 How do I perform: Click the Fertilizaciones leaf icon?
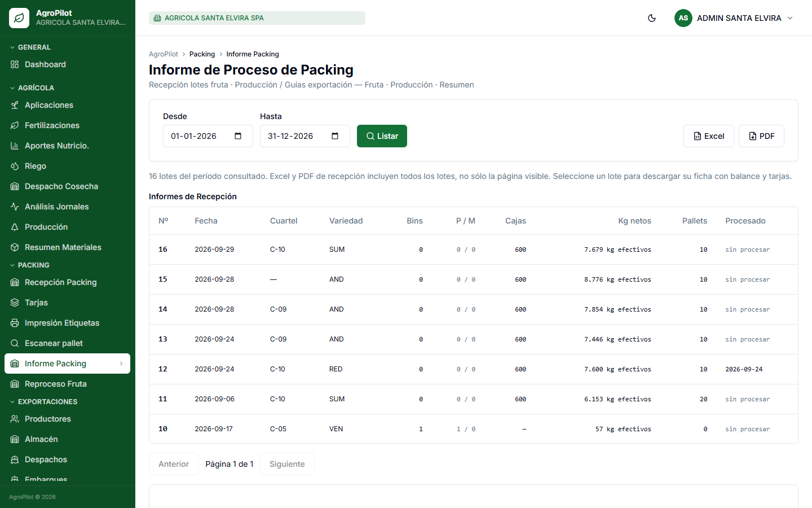[x=15, y=125]
